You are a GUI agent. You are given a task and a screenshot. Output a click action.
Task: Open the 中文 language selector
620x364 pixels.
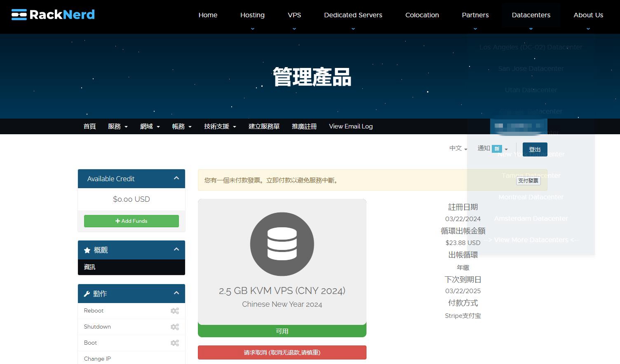pos(458,148)
